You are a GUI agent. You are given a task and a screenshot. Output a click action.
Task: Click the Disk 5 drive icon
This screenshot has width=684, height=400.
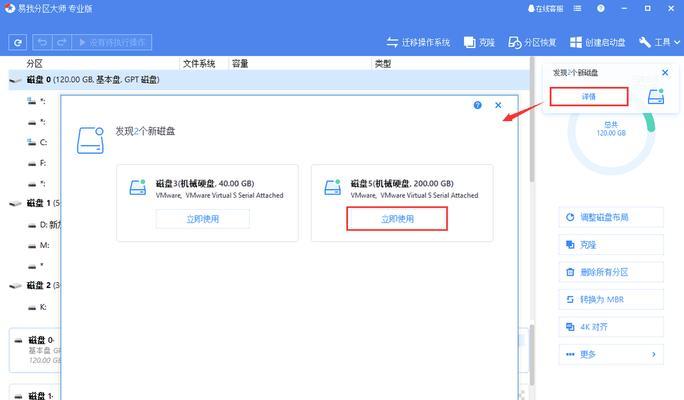point(332,188)
